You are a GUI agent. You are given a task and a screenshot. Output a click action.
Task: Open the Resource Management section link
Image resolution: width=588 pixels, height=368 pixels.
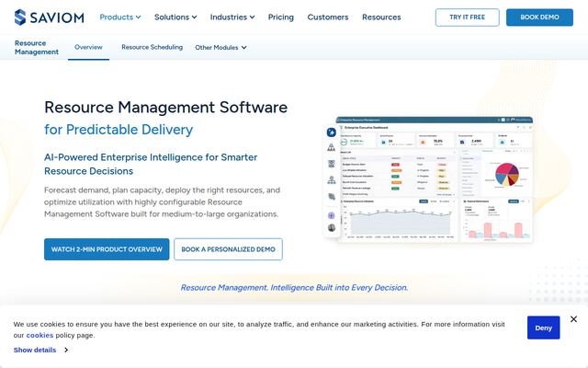point(37,47)
